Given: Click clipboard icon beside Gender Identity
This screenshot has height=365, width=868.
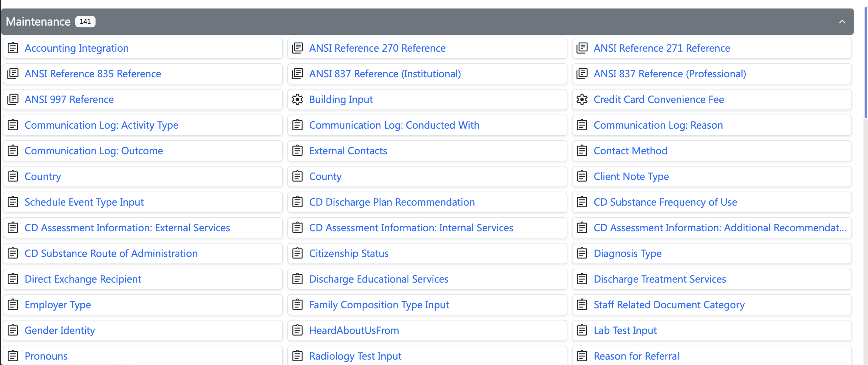Looking at the screenshot, I should click(13, 330).
